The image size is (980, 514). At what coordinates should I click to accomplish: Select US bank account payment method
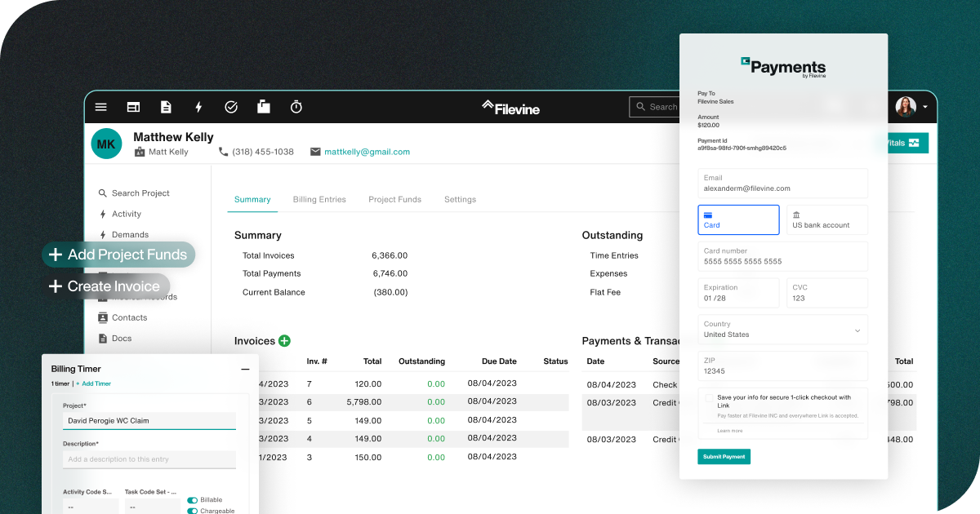point(826,220)
